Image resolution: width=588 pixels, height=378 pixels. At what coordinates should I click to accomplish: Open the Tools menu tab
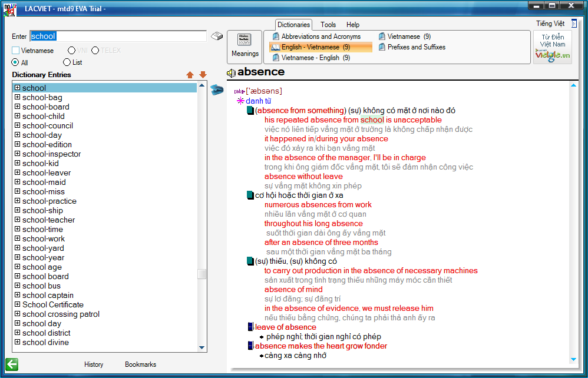point(328,25)
